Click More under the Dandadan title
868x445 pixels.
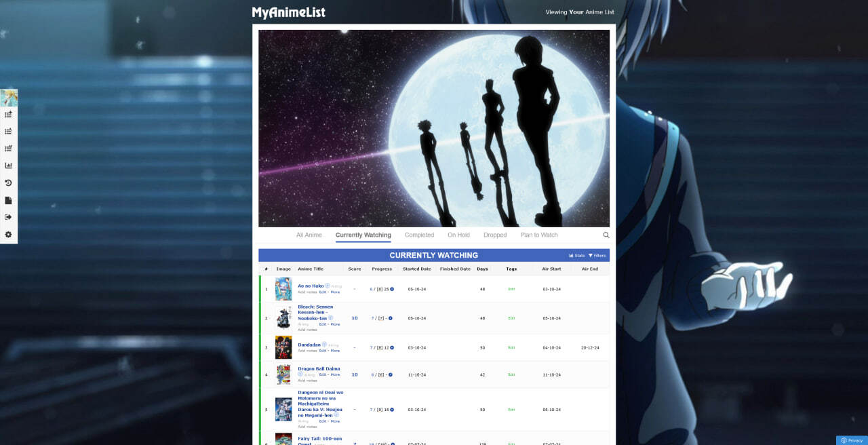(x=335, y=351)
